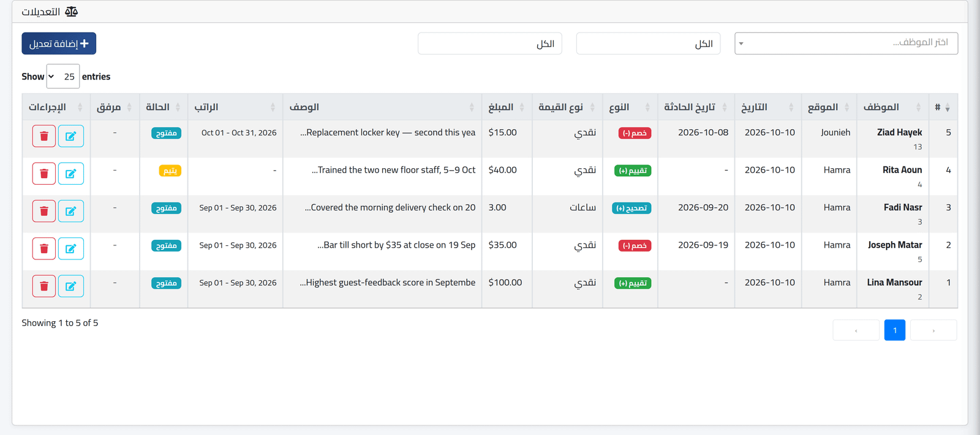Click the خصم (-) badge in Joseph Matar row
980x435 pixels.
coord(635,246)
